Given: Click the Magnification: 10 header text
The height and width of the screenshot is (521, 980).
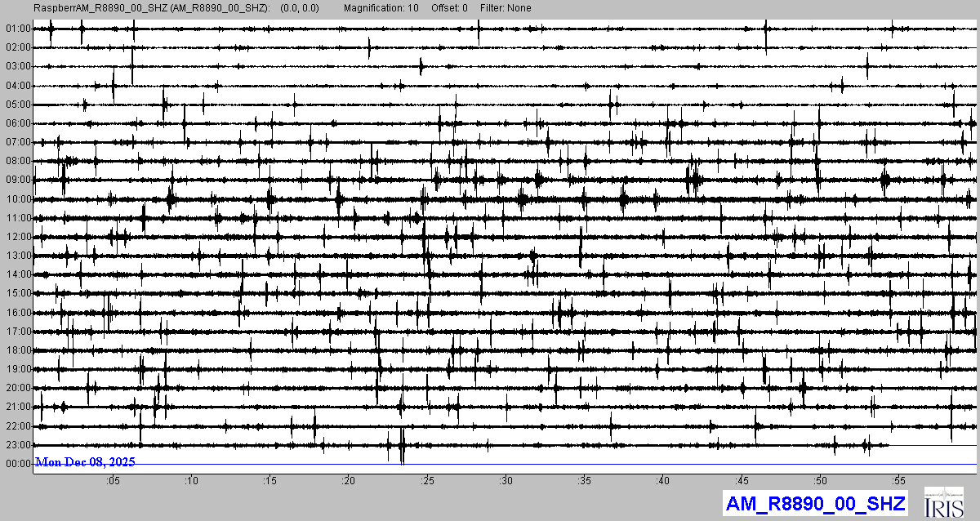Looking at the screenshot, I should point(381,8).
